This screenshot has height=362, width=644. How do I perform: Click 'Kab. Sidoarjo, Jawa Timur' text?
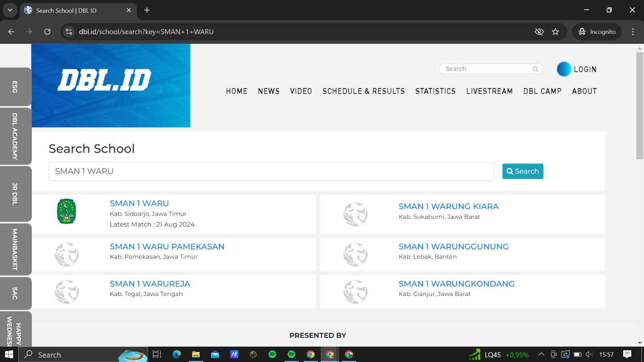pos(148,214)
